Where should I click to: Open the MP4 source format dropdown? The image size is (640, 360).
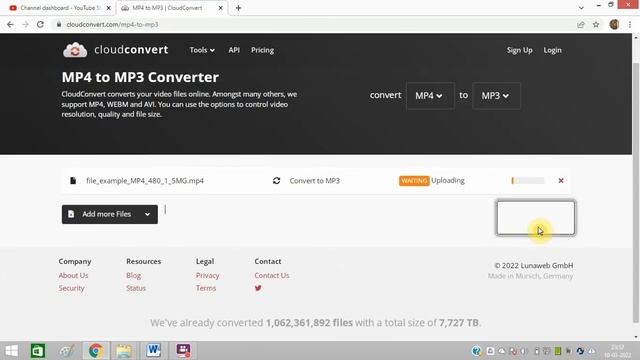point(430,96)
